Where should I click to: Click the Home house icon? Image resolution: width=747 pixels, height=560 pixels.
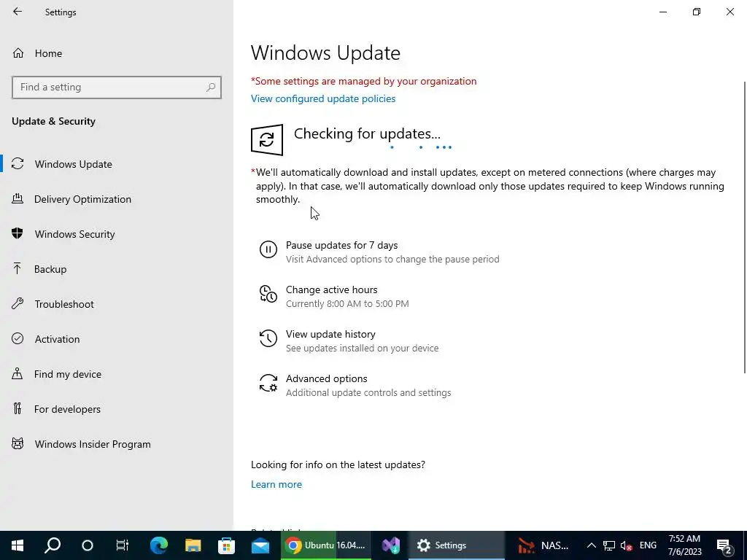click(18, 52)
